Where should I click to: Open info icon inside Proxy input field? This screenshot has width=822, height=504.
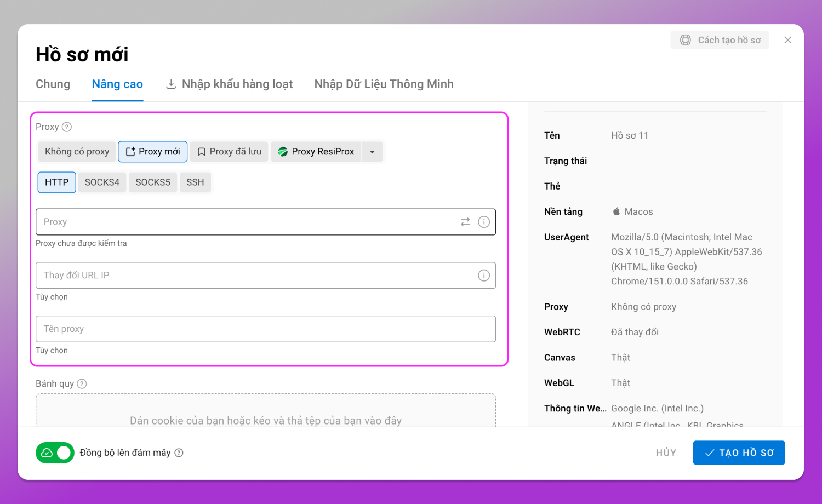[484, 222]
